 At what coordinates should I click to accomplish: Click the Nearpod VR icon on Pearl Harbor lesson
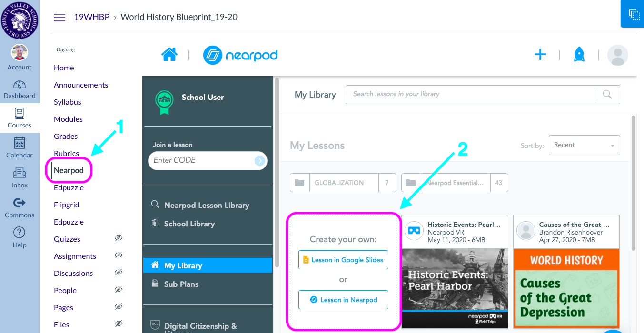(x=414, y=232)
